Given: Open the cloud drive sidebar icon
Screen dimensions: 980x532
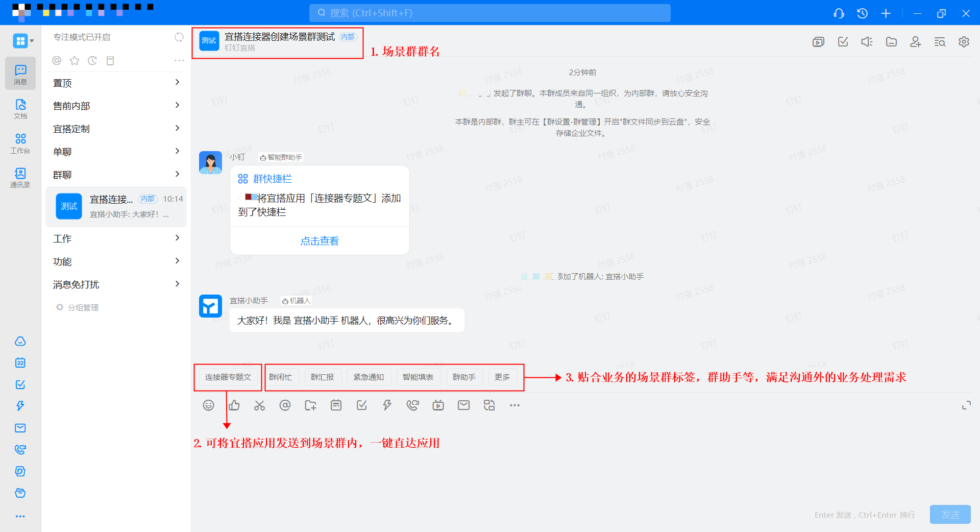Looking at the screenshot, I should click(x=20, y=341).
